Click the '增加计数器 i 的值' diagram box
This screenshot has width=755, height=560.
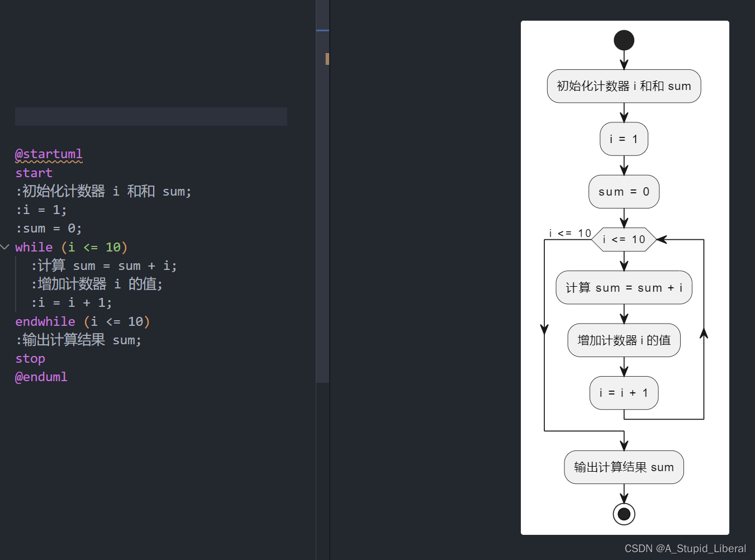pos(624,340)
